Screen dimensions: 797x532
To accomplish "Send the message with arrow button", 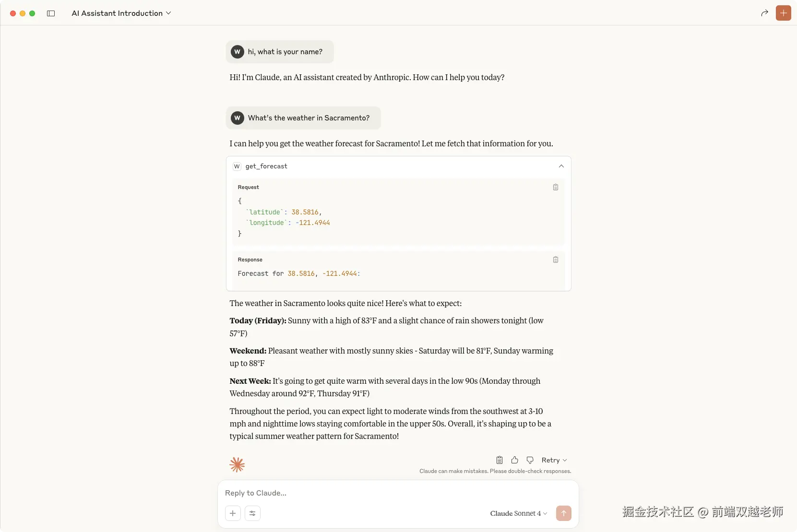I will point(563,513).
